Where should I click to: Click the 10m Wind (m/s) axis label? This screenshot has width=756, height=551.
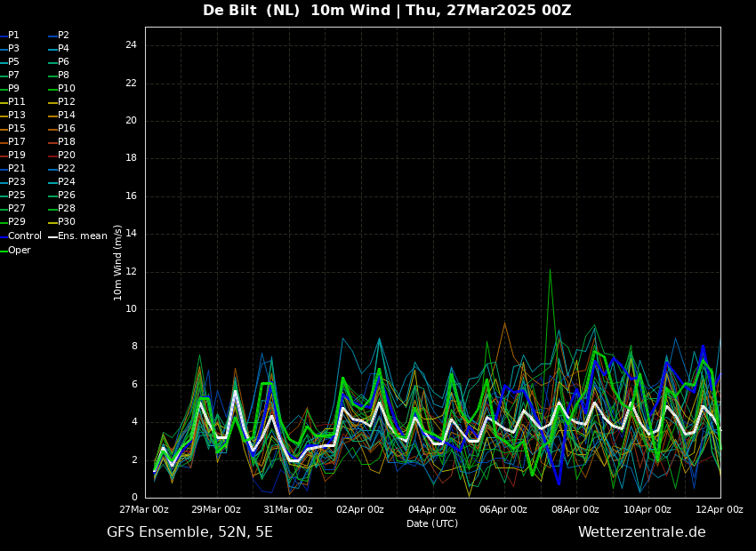coord(118,262)
